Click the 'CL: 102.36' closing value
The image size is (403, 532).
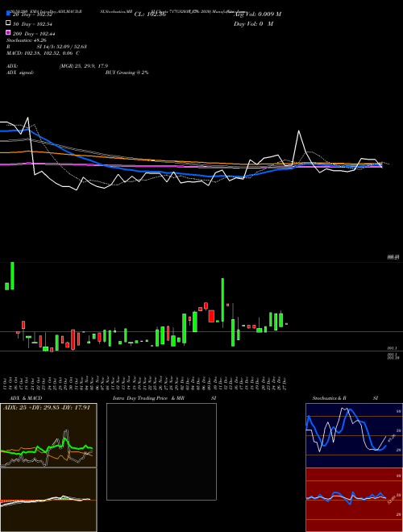coord(150,15)
